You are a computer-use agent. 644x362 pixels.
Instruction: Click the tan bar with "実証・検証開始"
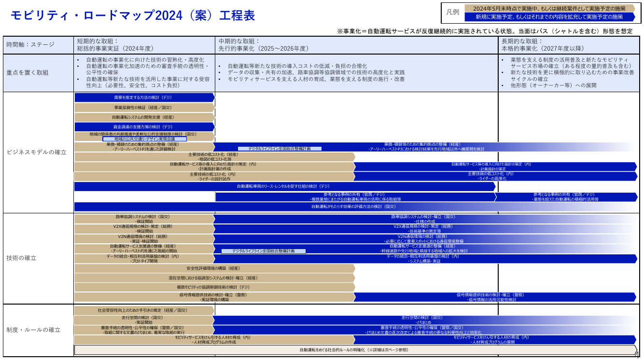144,239
